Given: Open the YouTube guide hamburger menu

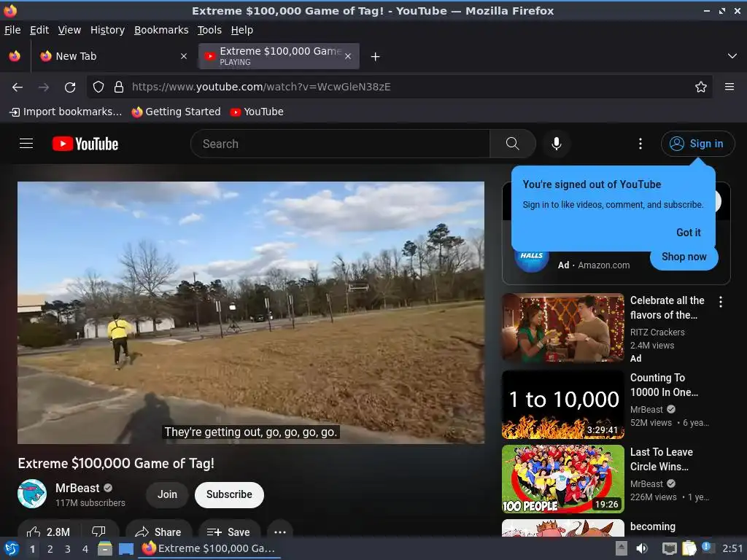Looking at the screenshot, I should click(x=26, y=144).
